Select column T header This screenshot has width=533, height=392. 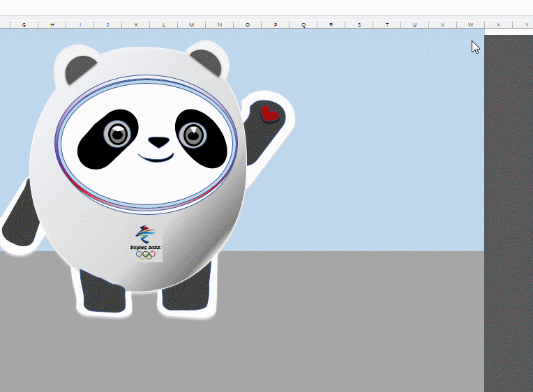click(x=386, y=24)
